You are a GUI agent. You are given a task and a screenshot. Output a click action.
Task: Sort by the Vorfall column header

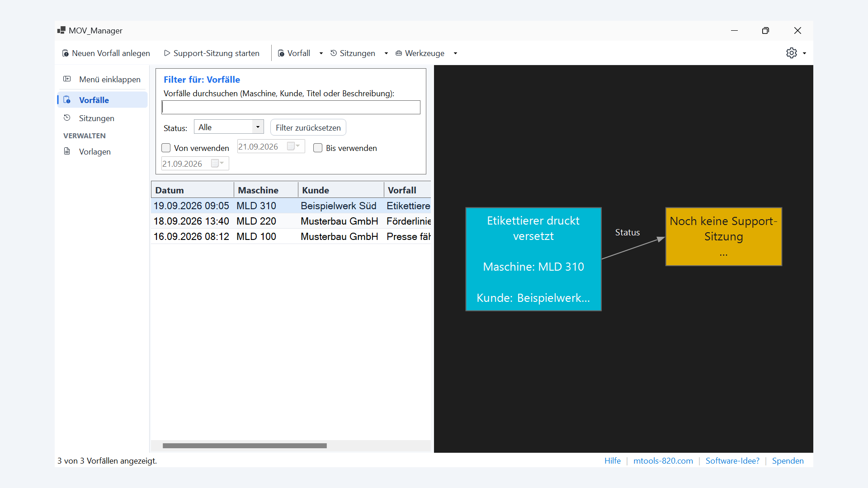tap(407, 190)
